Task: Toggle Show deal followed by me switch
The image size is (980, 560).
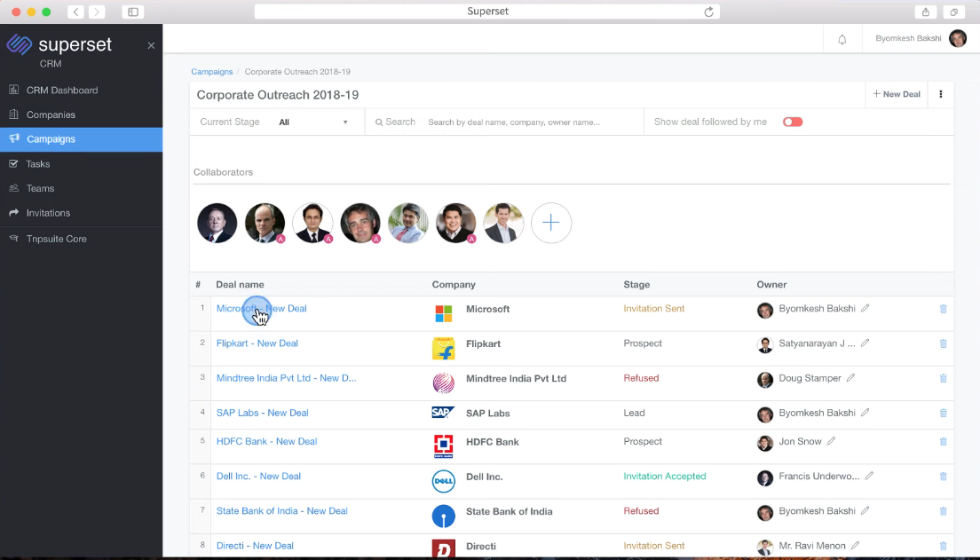Action: coord(793,122)
